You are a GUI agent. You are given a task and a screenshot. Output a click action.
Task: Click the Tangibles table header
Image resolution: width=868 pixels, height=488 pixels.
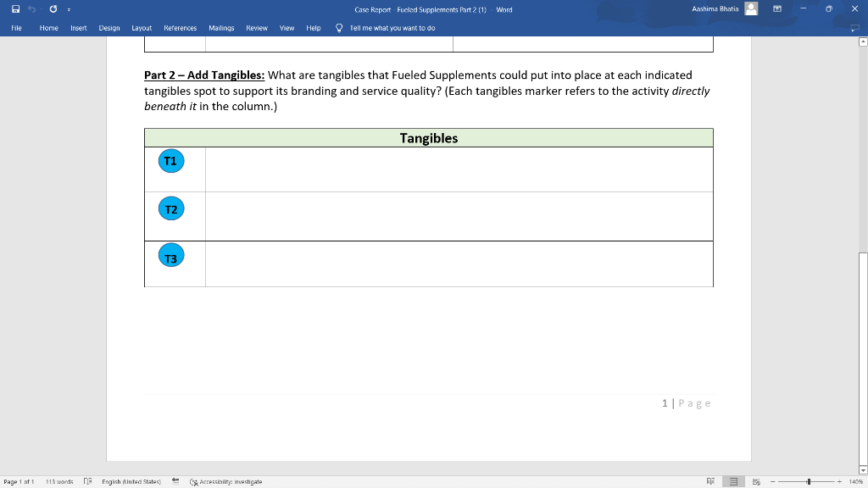428,138
